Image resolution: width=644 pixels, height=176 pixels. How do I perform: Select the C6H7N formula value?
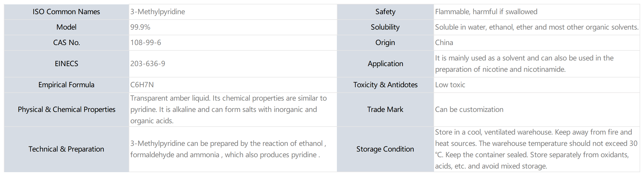[142, 85]
